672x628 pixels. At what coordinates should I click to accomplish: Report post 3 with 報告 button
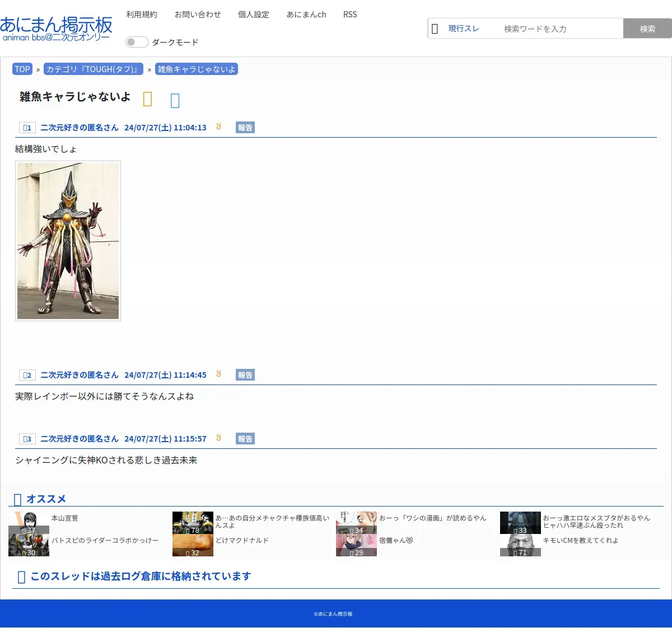click(245, 439)
